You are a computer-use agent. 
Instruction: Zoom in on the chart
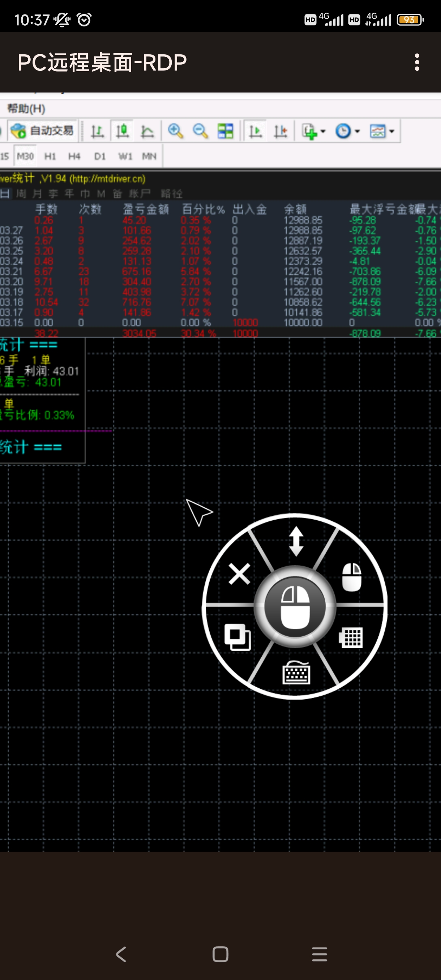(175, 132)
